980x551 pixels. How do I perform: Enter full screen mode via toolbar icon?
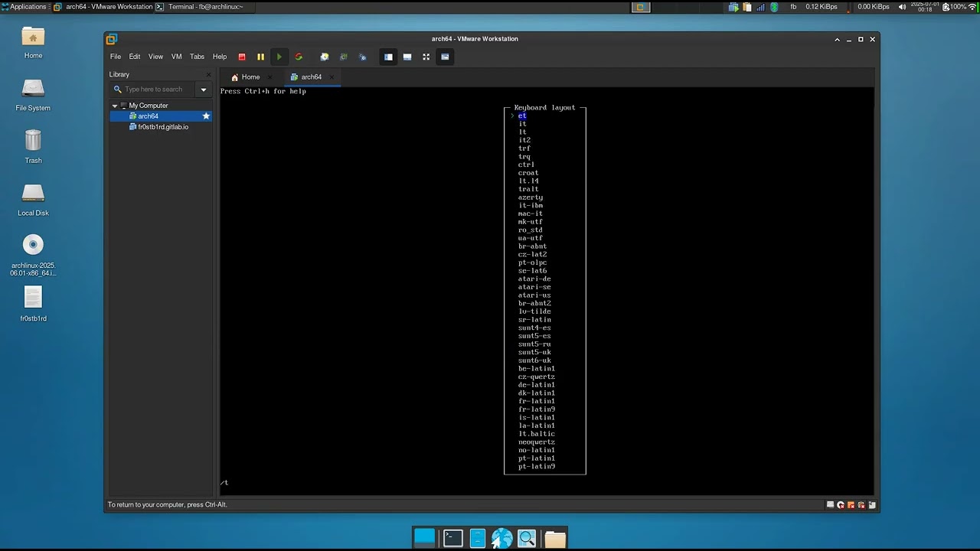(x=426, y=57)
